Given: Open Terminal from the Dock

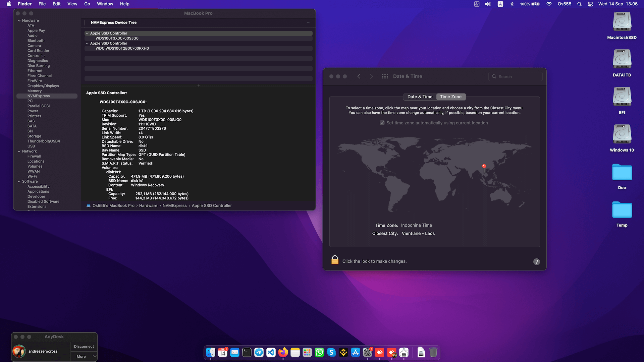Looking at the screenshot, I should tap(247, 352).
